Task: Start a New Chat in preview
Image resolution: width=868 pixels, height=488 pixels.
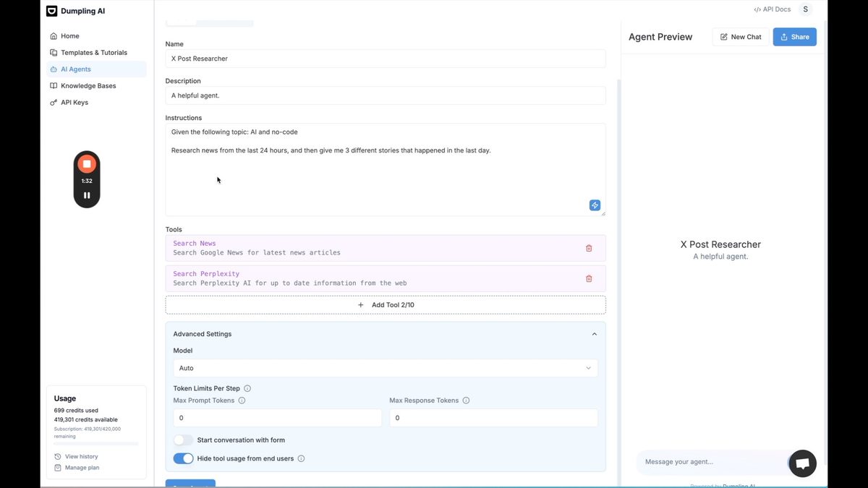Action: click(741, 37)
